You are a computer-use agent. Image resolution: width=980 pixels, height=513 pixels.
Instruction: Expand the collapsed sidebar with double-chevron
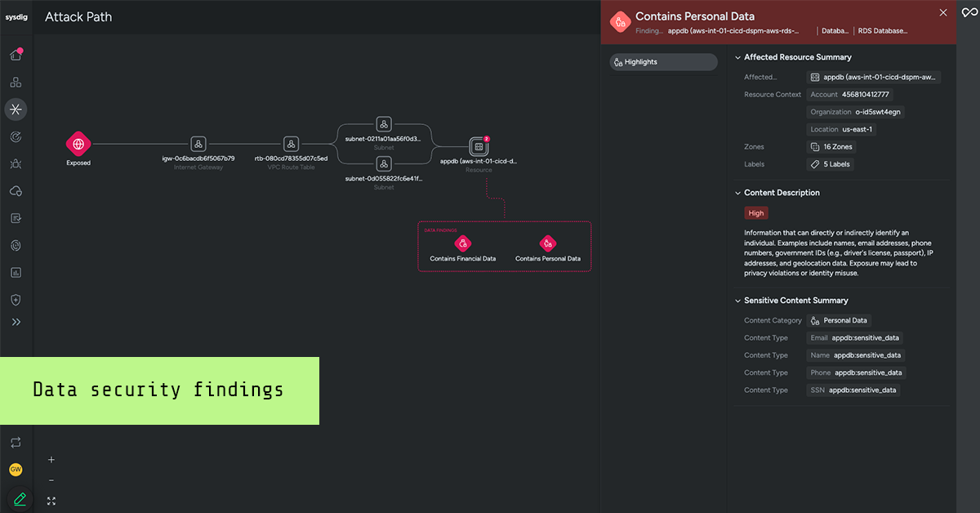pos(16,321)
